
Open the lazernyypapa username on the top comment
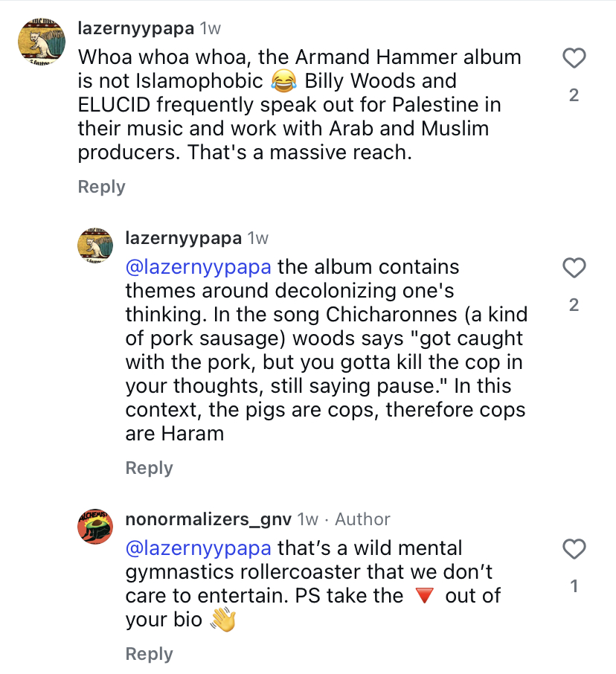click(x=136, y=29)
